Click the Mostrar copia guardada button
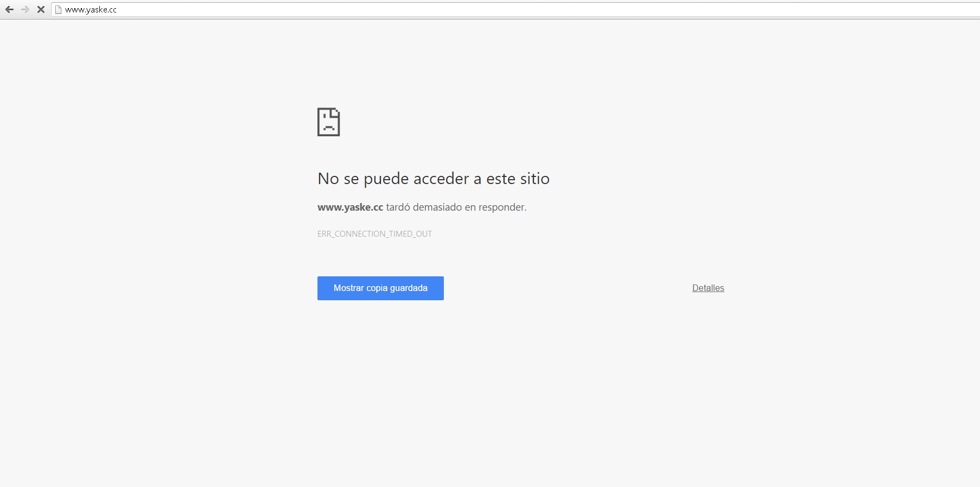 click(380, 288)
